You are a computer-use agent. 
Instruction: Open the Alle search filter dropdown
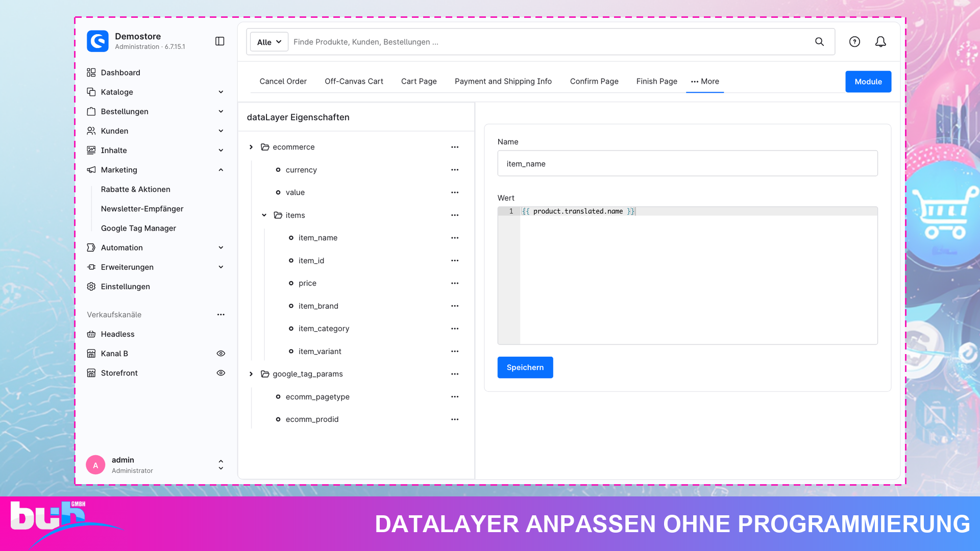269,42
